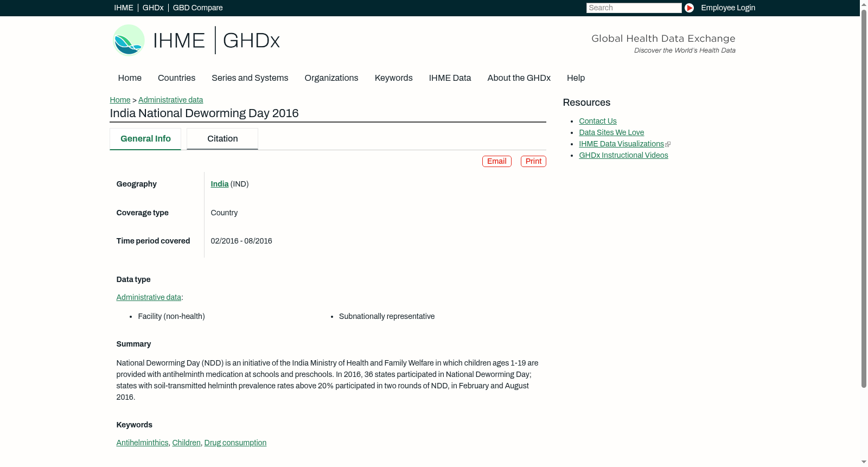Screen dimensions: 868x467
Task: Click the Keywords section heading
Action: (x=134, y=425)
